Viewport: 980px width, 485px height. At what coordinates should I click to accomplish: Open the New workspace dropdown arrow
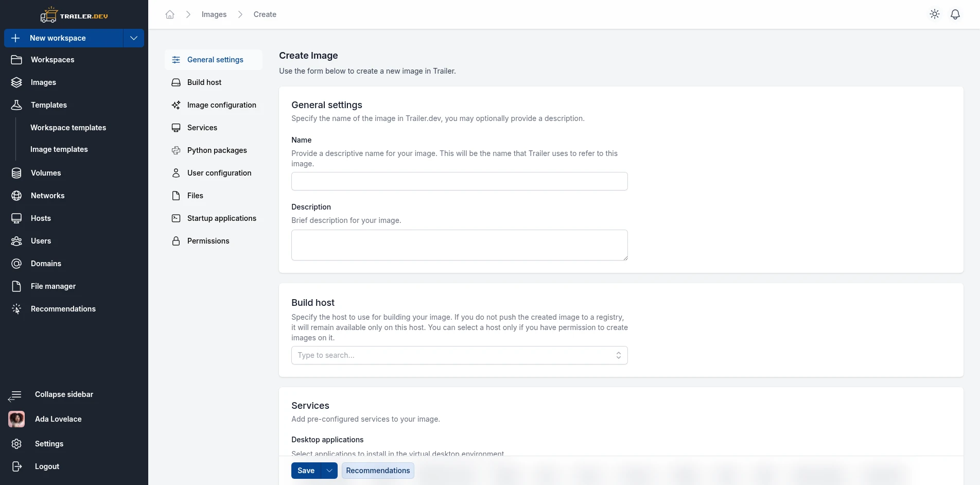point(134,38)
